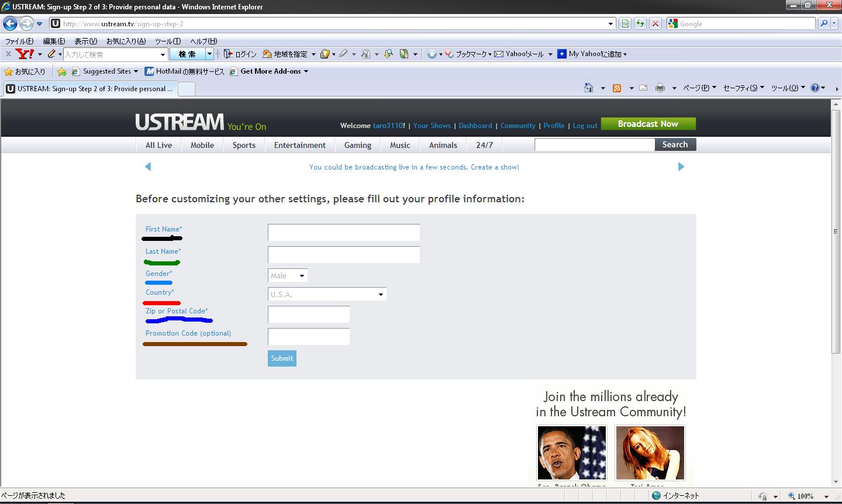The width and height of the screenshot is (842, 504).
Task: Open the ツール(T) menu in menu bar
Action: point(168,41)
